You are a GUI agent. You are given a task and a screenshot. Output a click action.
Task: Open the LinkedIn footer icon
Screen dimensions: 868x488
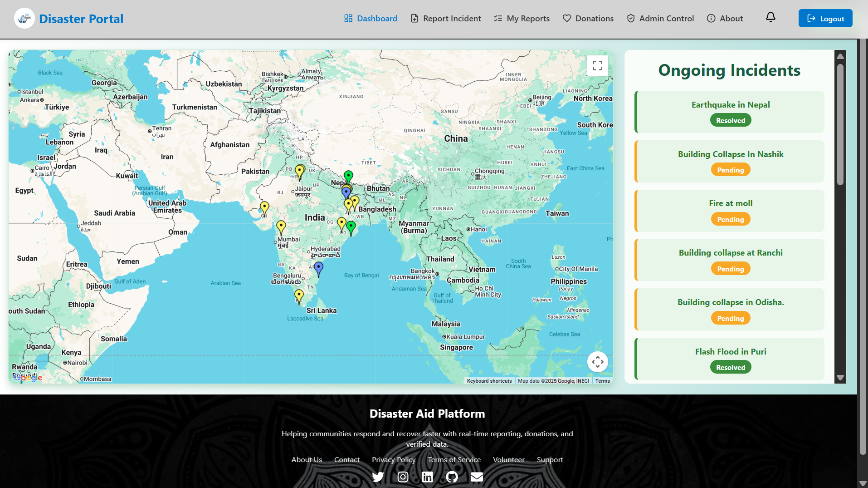point(427,477)
